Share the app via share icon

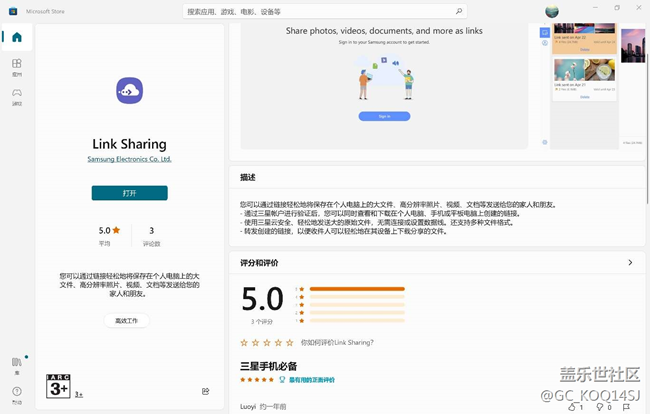point(206,391)
